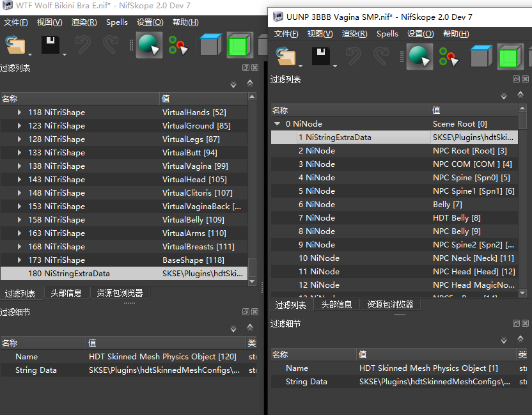Float the UUNP window 过滤细节 panel

click(516, 324)
